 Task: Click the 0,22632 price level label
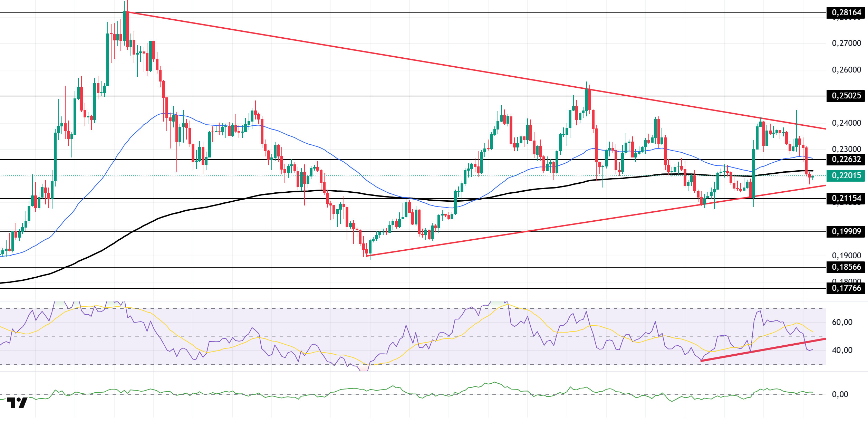[x=846, y=159]
